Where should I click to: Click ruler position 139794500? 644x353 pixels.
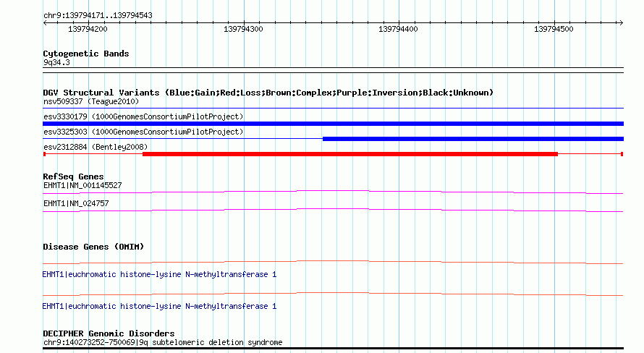554,29
